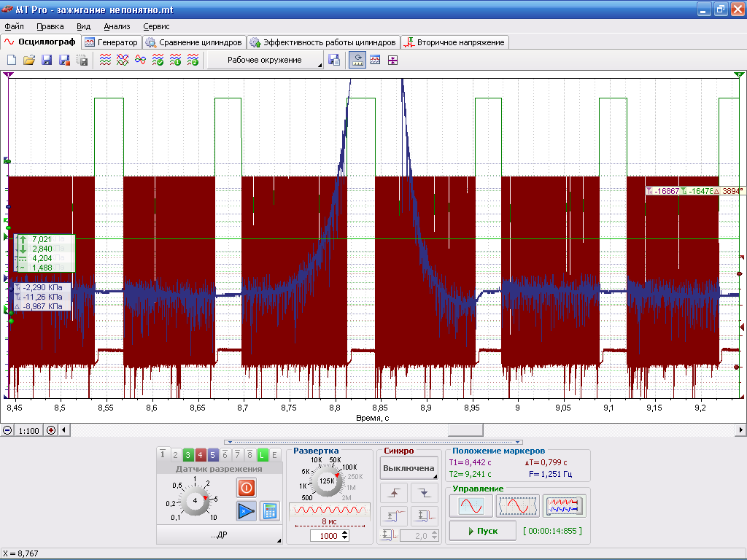Toggle channel 3 green button

tap(187, 455)
